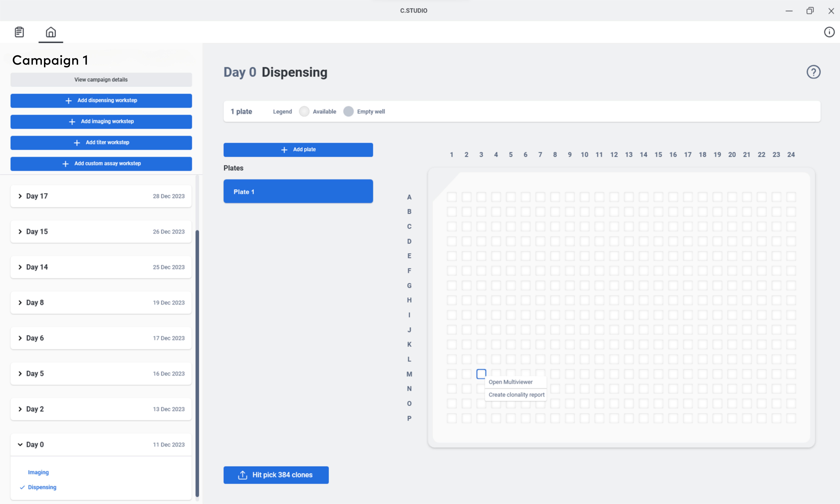
Task: Click row label H beside the plate
Action: pyautogui.click(x=409, y=300)
